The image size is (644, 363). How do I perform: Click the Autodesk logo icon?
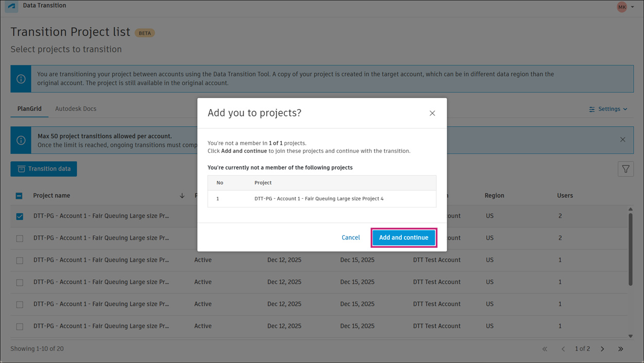click(x=11, y=7)
